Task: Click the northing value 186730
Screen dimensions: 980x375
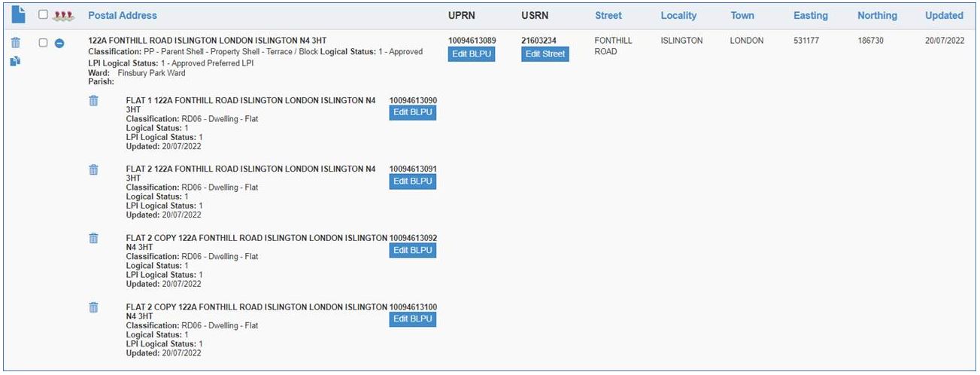Action: point(871,41)
